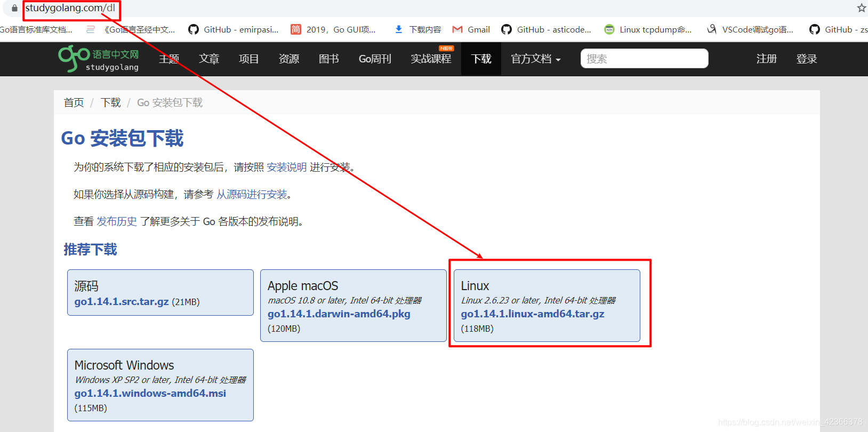Bookmark this page with the star icon
868x432 pixels.
(862, 8)
